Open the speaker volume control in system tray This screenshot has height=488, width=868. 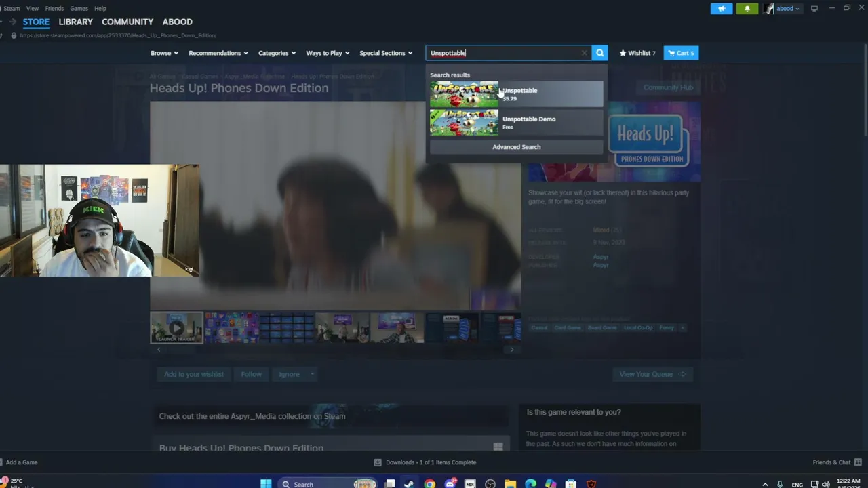point(825,484)
